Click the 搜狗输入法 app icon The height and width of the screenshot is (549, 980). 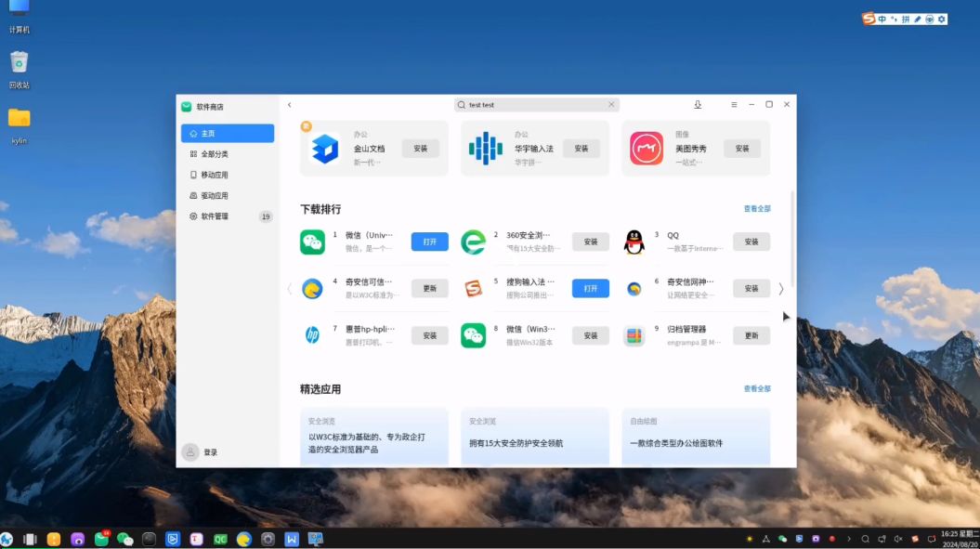click(x=474, y=289)
